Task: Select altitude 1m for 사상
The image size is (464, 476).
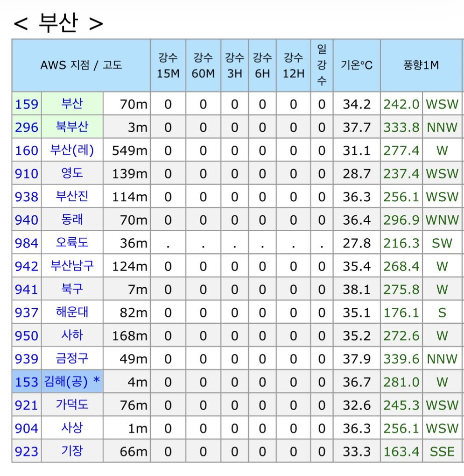Action: point(138,428)
